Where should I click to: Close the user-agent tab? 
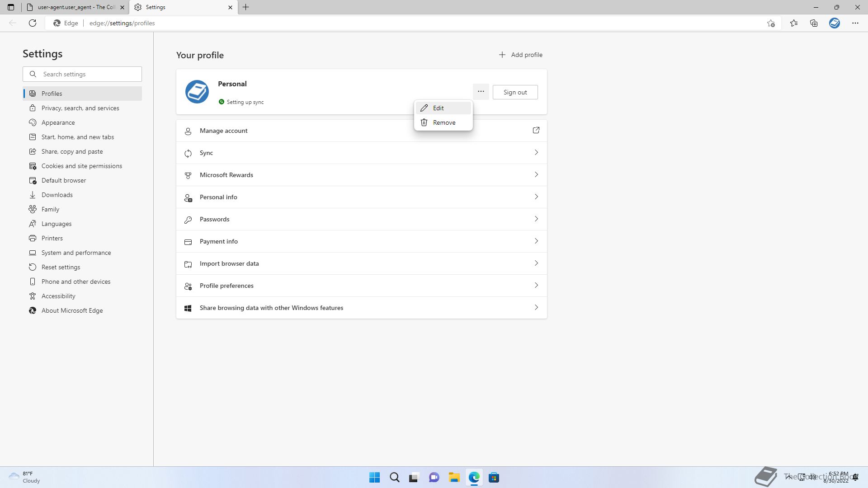point(122,7)
